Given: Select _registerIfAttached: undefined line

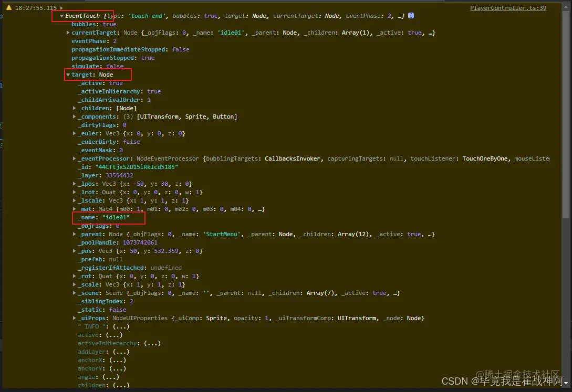Looking at the screenshot, I should tap(130, 268).
